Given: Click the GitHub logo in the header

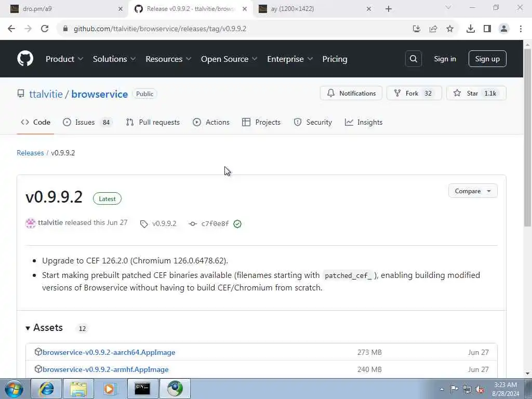Looking at the screenshot, I should tap(25, 59).
